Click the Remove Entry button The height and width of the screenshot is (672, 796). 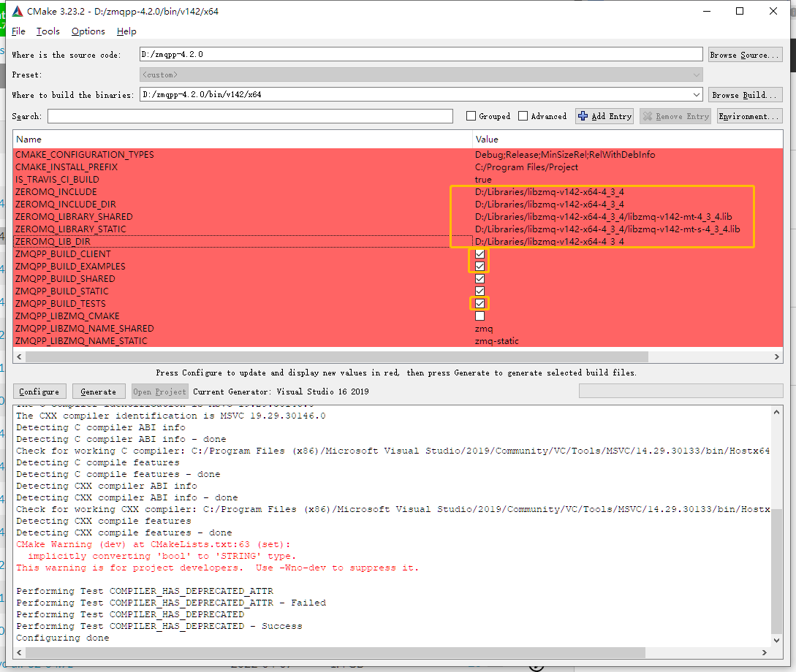pos(675,116)
